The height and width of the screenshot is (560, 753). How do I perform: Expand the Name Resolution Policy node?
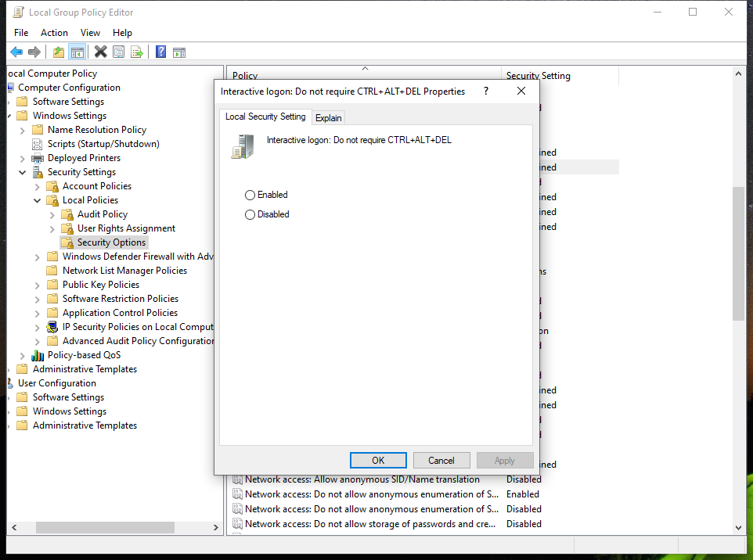click(x=22, y=130)
